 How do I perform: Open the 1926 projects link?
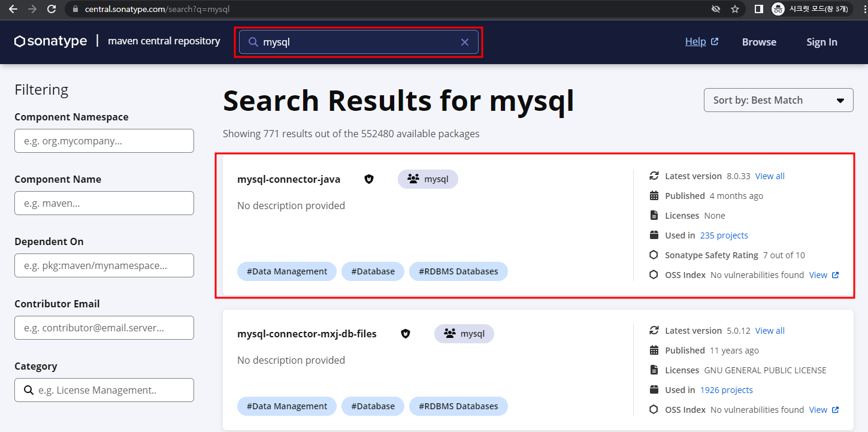pos(726,389)
